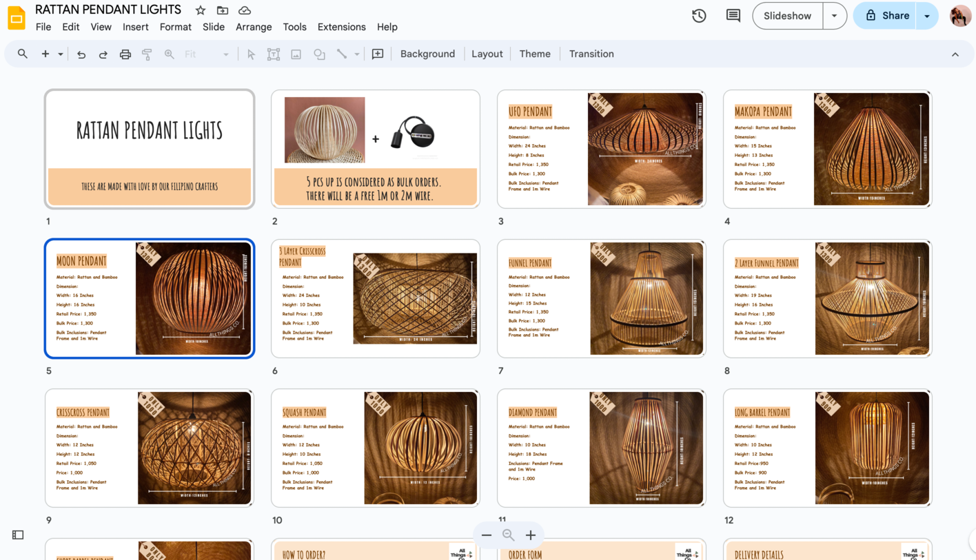This screenshot has width=976, height=560.
Task: Select the How To Order slide
Action: [x=376, y=550]
